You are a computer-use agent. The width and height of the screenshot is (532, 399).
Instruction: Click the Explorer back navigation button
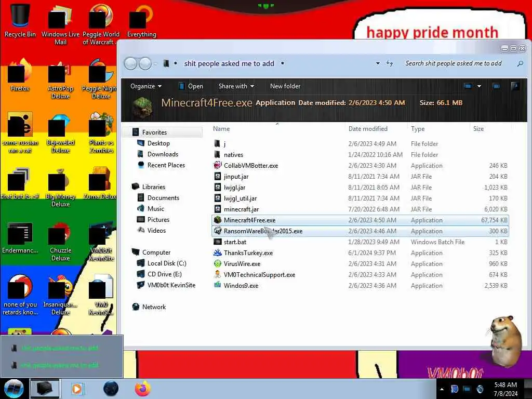[130, 63]
